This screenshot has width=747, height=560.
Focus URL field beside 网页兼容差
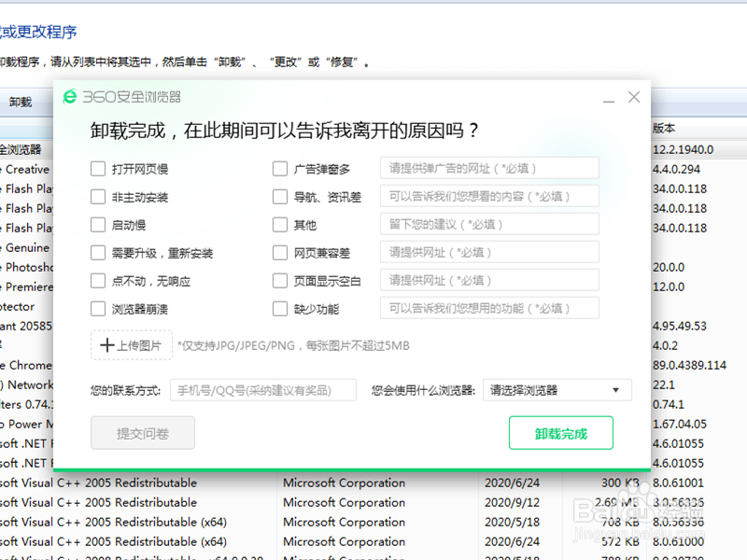[489, 252]
